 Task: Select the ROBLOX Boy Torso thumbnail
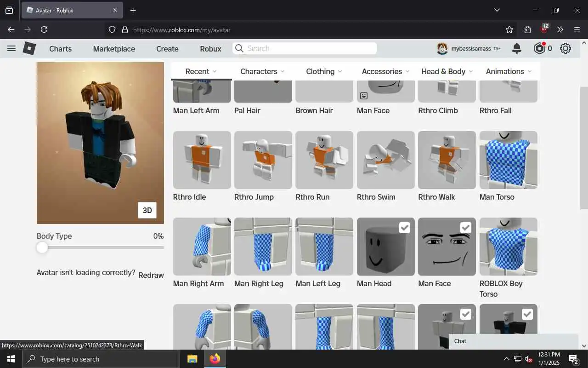point(509,247)
